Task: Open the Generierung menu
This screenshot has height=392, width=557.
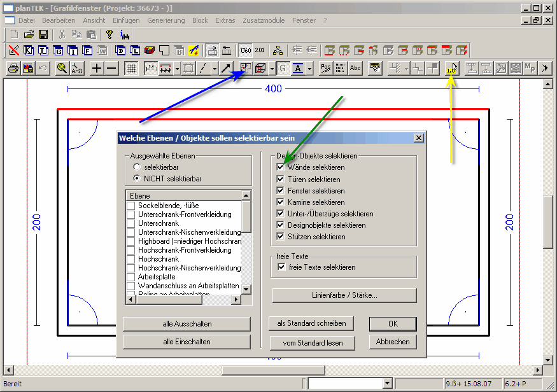Action: click(166, 20)
